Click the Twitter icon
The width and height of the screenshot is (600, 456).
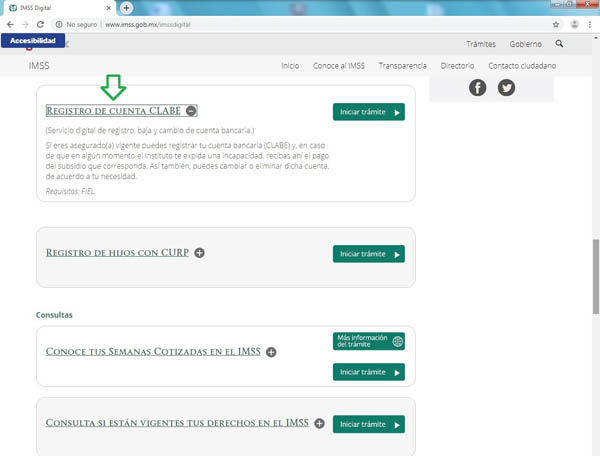pyautogui.click(x=506, y=88)
